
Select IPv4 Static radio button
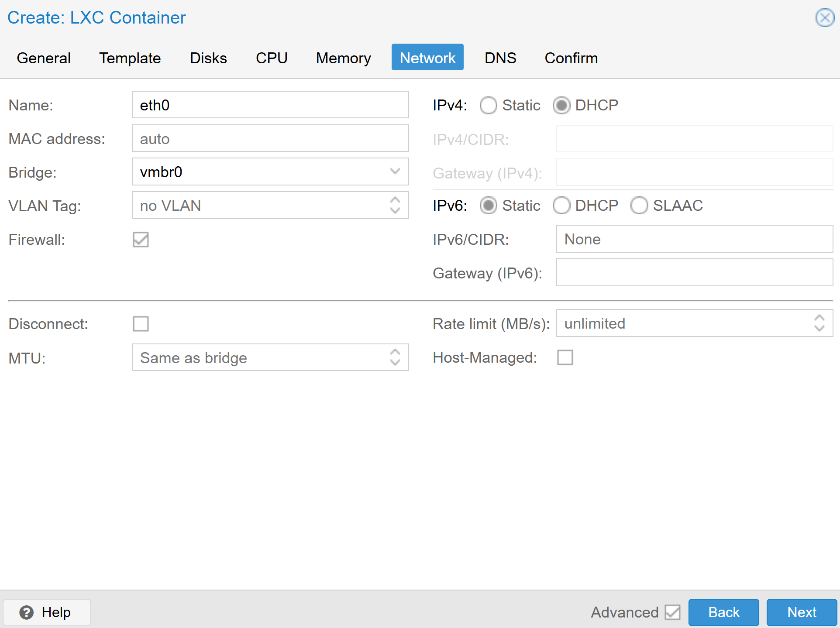(x=488, y=105)
